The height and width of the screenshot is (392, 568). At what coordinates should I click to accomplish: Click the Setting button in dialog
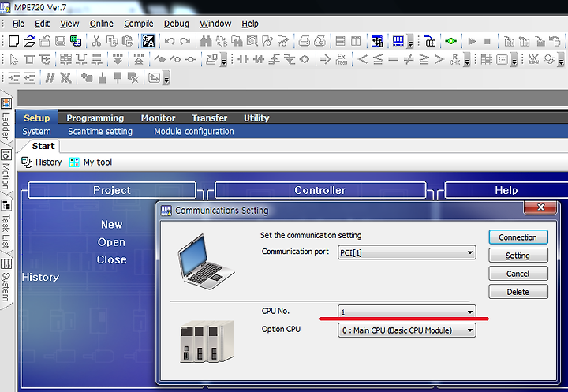click(518, 256)
